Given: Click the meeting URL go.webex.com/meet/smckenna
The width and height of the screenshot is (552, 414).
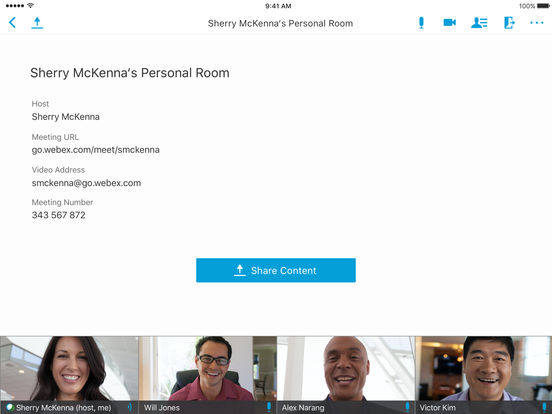Looking at the screenshot, I should click(95, 150).
